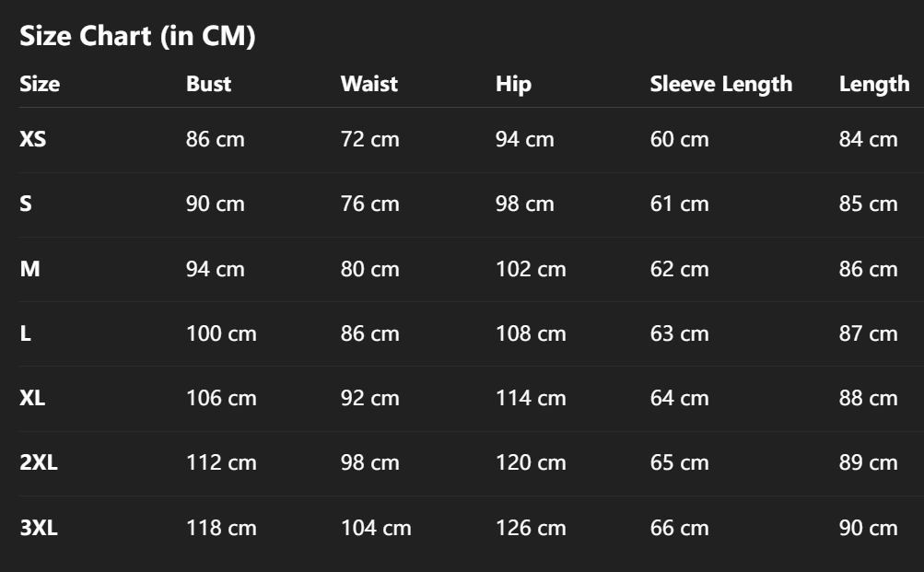Click the Length column header
Image resolution: width=924 pixels, height=572 pixels.
[x=873, y=84]
